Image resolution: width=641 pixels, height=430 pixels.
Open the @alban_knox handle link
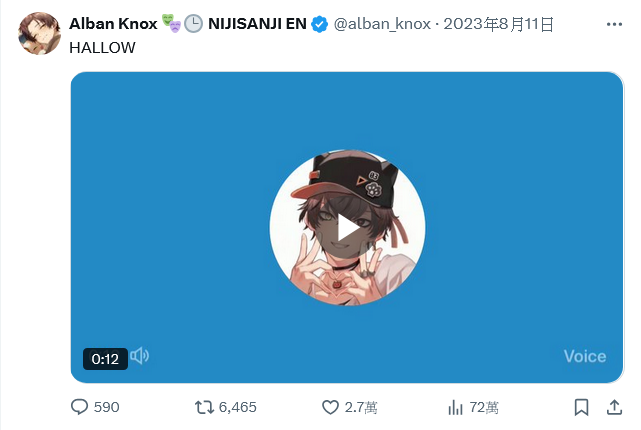pyautogui.click(x=382, y=24)
